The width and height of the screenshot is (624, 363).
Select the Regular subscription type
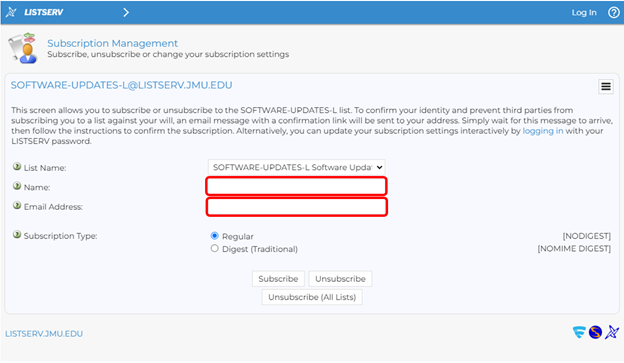coord(214,236)
